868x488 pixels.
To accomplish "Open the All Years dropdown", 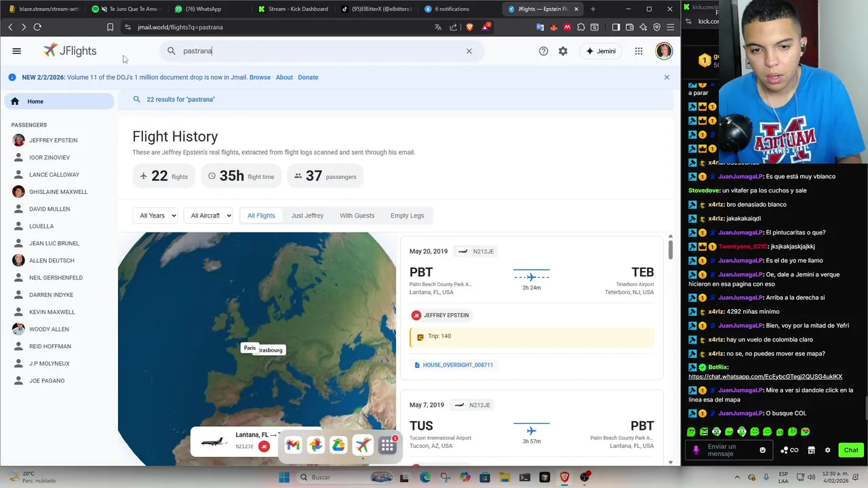I will pyautogui.click(x=155, y=216).
